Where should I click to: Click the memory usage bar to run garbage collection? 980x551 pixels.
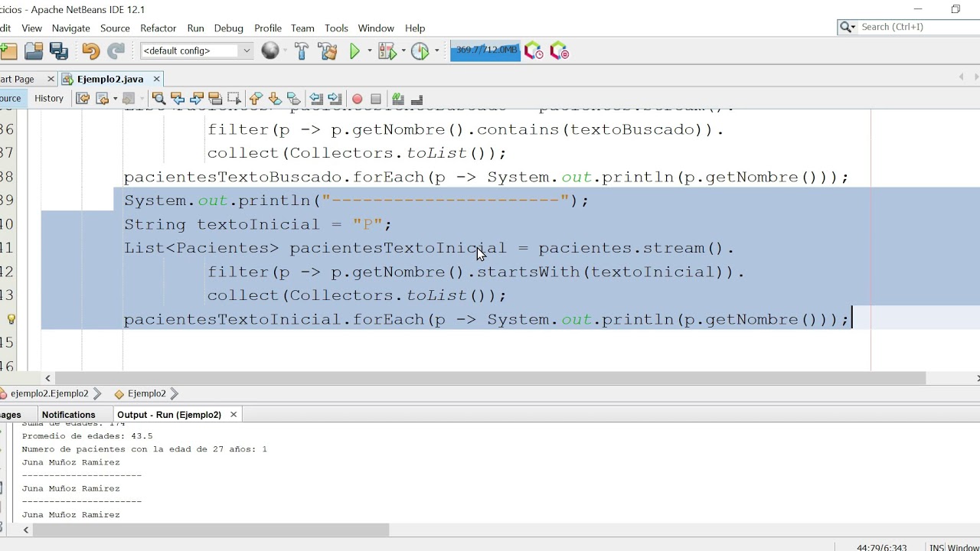(x=485, y=51)
